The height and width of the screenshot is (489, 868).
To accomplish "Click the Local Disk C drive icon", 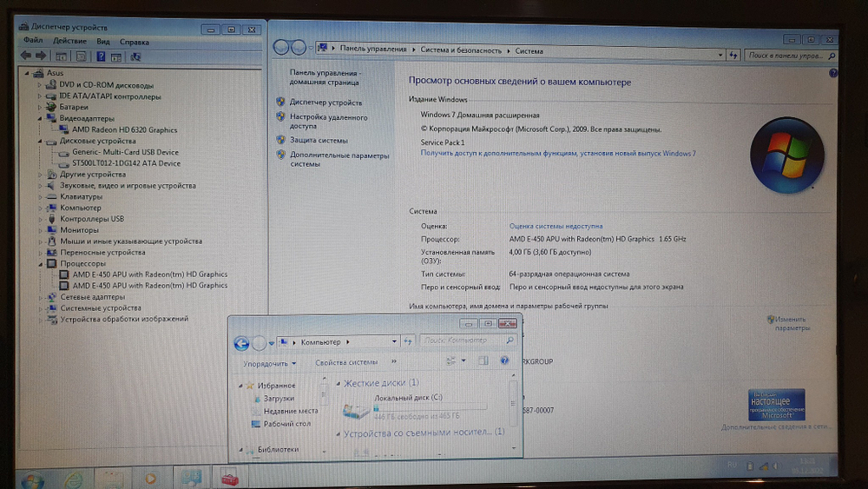I will pyautogui.click(x=355, y=410).
